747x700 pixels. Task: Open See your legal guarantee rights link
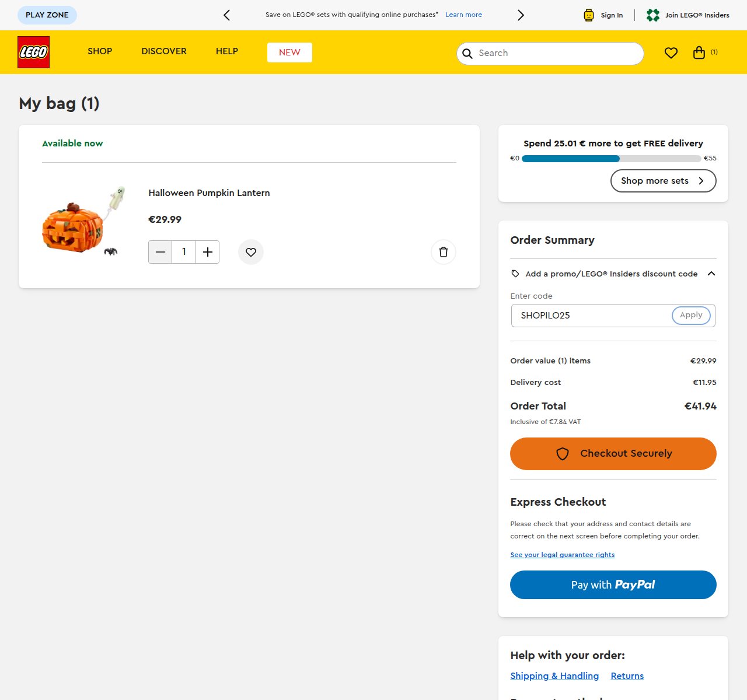point(563,555)
